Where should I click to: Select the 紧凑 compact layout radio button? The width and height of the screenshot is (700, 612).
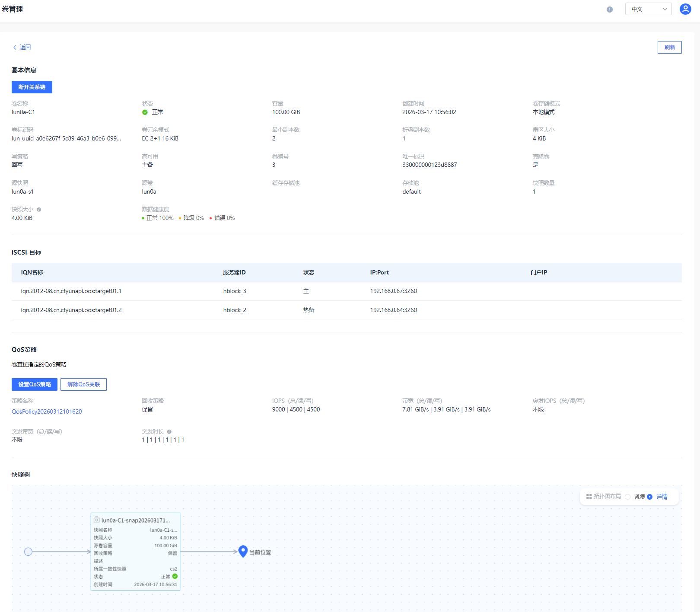pos(628,497)
